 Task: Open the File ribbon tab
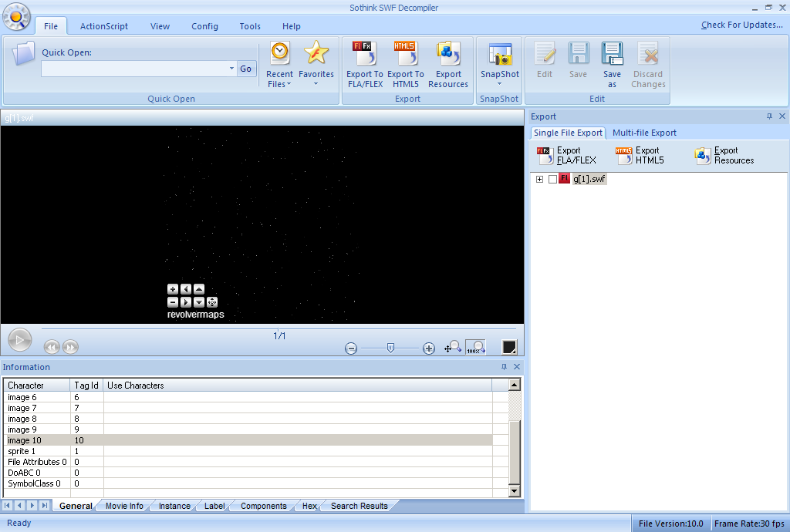[51, 26]
